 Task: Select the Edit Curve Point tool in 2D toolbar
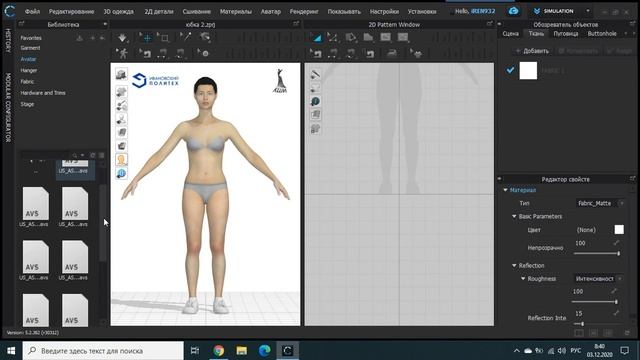coord(333,38)
